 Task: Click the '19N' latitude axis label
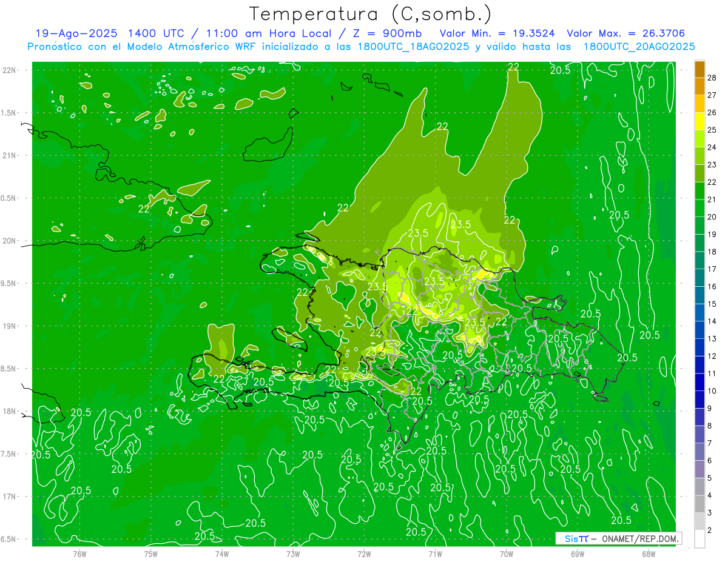(9, 326)
